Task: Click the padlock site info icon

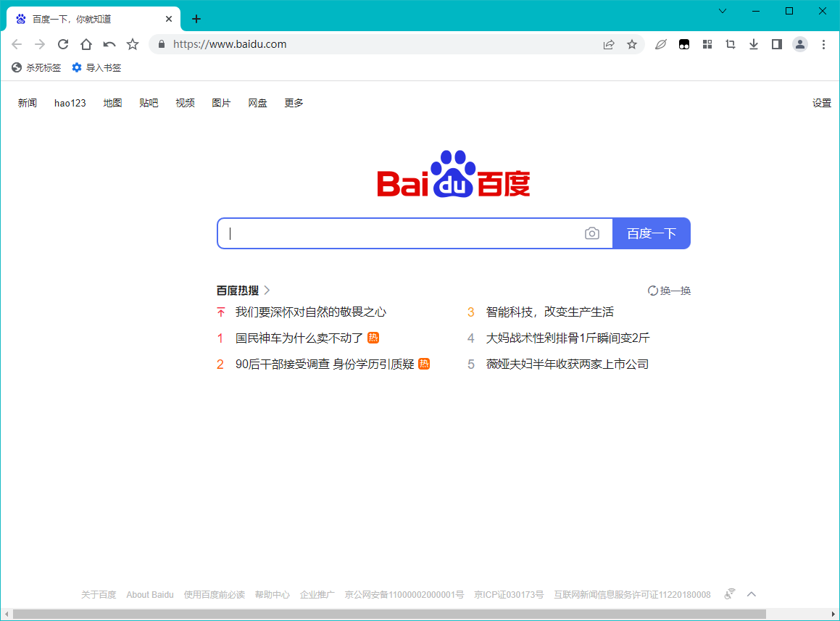Action: coord(161,44)
